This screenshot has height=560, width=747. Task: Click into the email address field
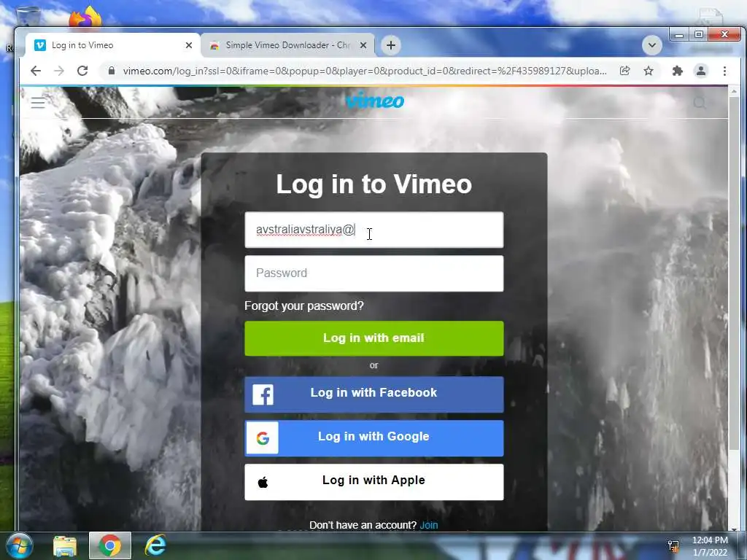point(374,230)
